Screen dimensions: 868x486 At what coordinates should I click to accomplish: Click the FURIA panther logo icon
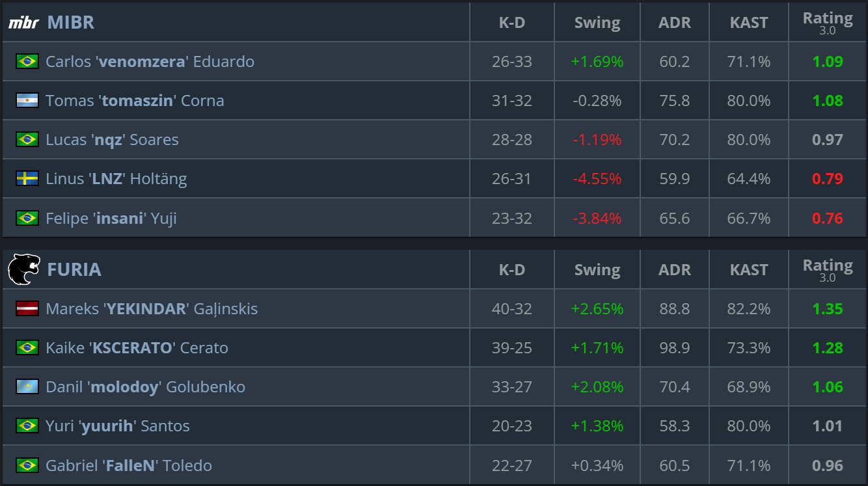point(24,269)
